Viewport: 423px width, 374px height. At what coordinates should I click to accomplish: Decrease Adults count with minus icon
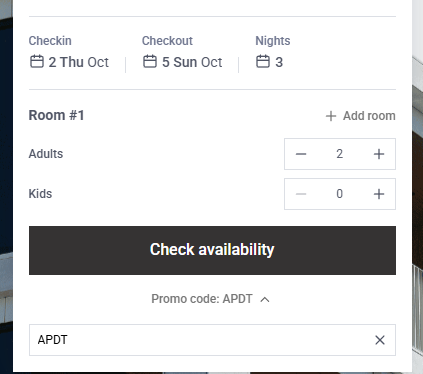tap(301, 154)
